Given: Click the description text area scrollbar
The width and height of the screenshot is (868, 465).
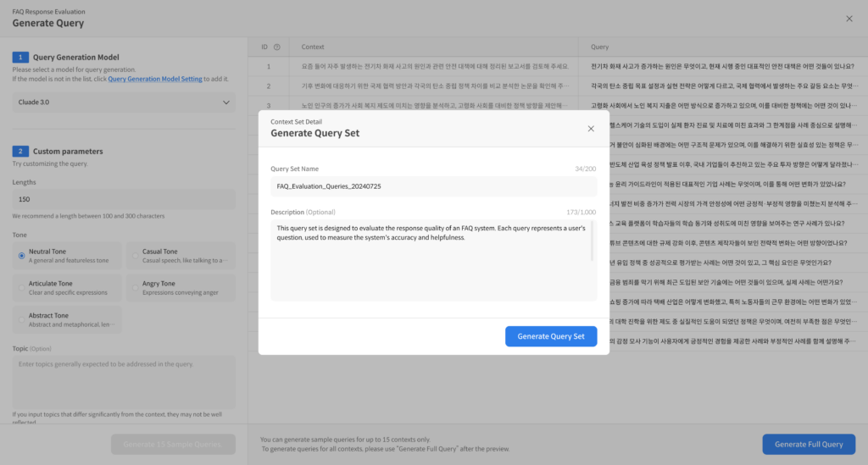Looking at the screenshot, I should coord(593,241).
